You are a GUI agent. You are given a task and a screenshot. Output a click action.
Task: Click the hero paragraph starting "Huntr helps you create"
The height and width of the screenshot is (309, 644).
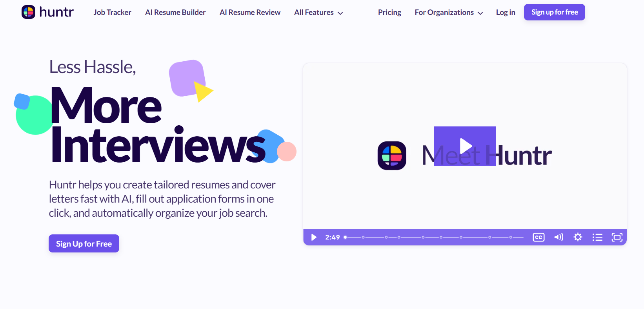(x=162, y=199)
